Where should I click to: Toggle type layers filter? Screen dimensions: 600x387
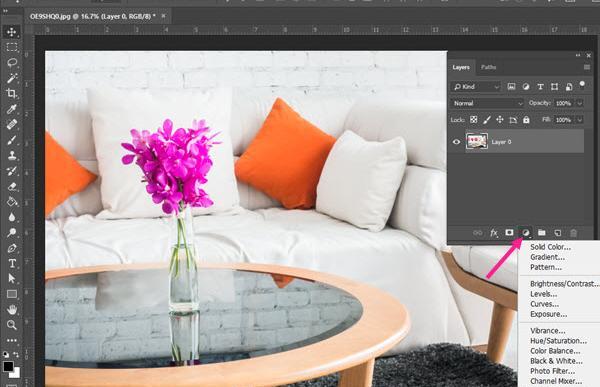540,87
